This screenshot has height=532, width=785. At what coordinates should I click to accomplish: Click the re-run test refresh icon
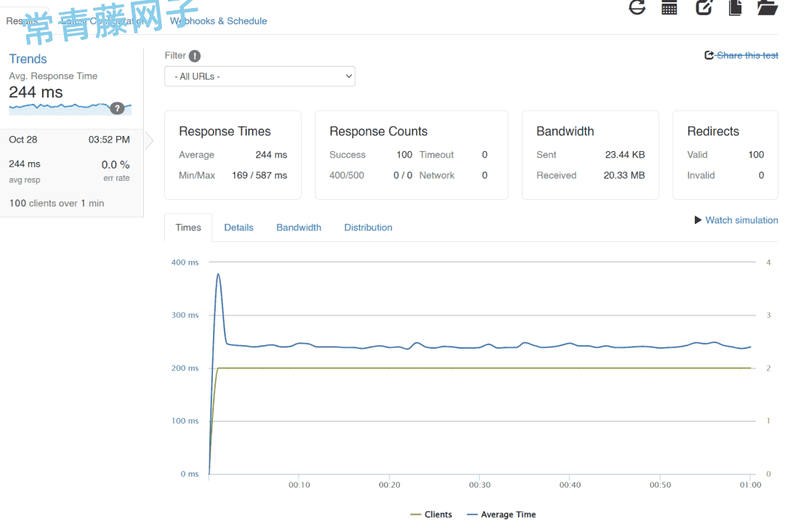point(637,7)
